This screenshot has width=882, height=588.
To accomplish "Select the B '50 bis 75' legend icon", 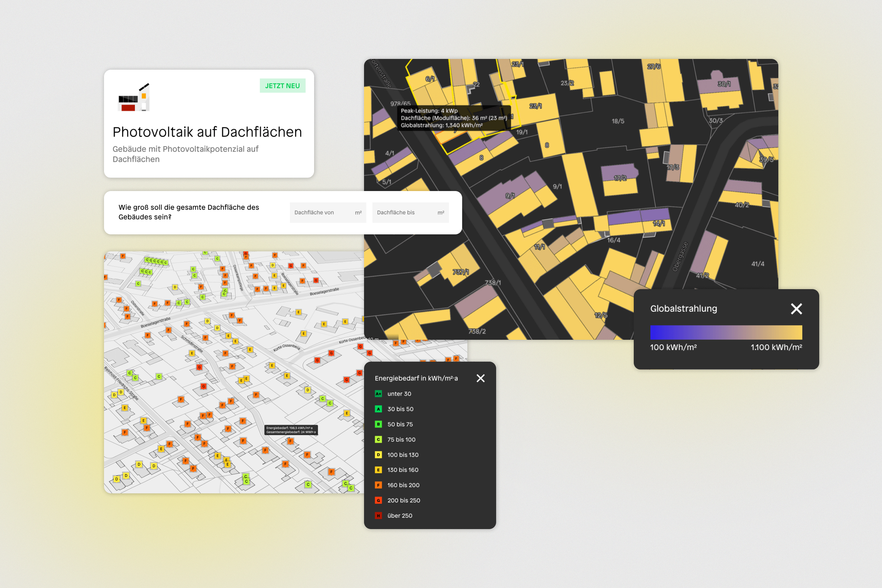I will point(378,424).
